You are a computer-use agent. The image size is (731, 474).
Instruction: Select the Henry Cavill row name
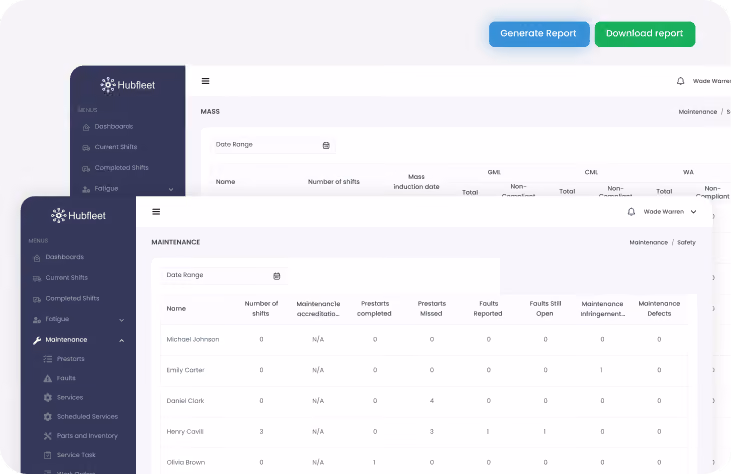(185, 432)
